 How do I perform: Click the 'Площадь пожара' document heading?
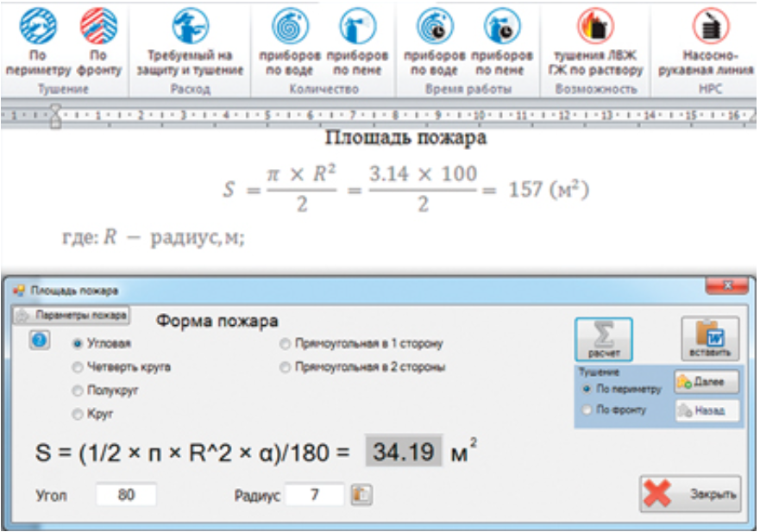405,138
